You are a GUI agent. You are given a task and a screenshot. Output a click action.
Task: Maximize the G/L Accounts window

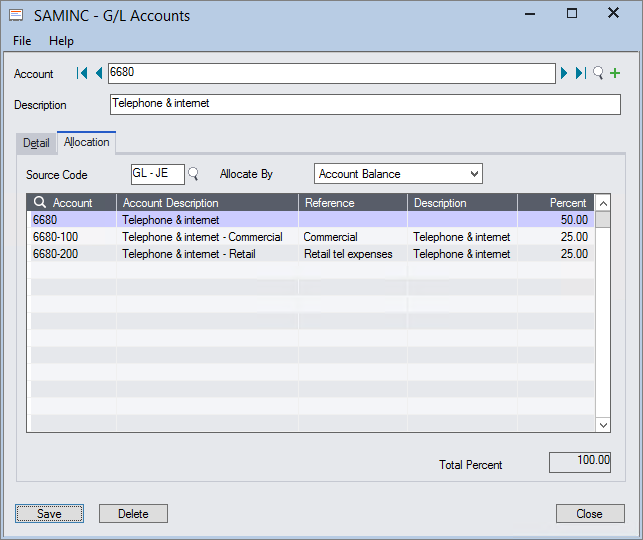572,14
